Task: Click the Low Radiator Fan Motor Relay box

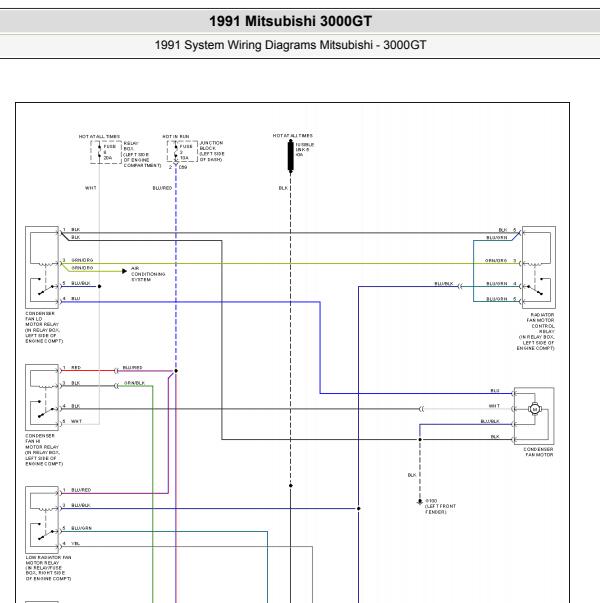Action: [x=42, y=520]
